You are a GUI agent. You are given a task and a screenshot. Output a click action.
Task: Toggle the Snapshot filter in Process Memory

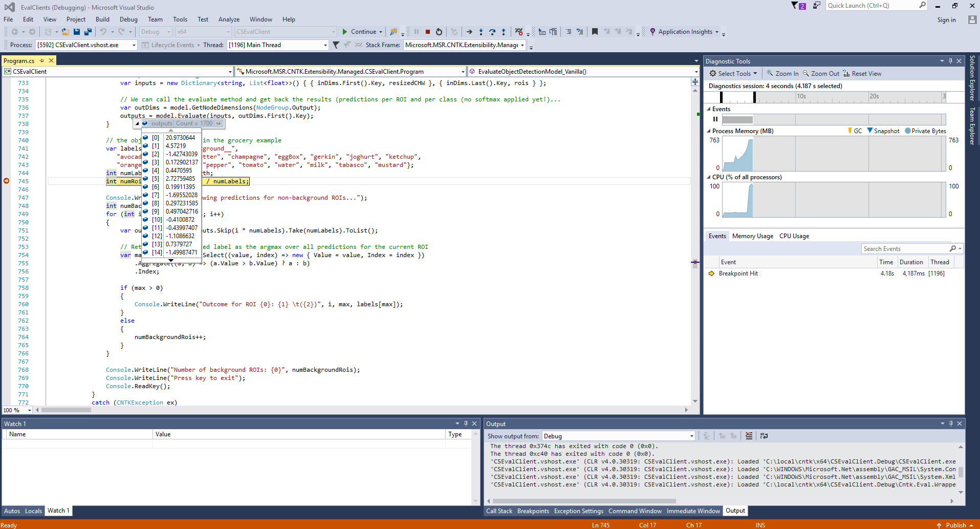(x=884, y=131)
